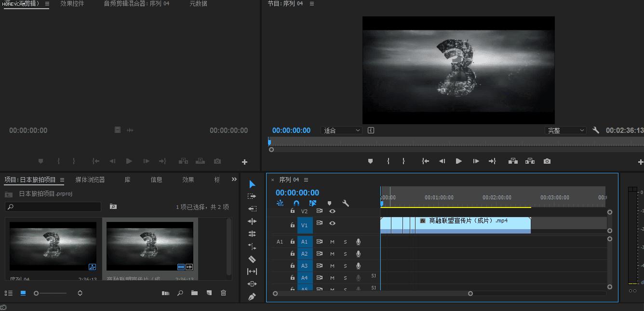Click the project thumbnail size slider
Viewport: 644px width, 311px height.
tap(50, 293)
